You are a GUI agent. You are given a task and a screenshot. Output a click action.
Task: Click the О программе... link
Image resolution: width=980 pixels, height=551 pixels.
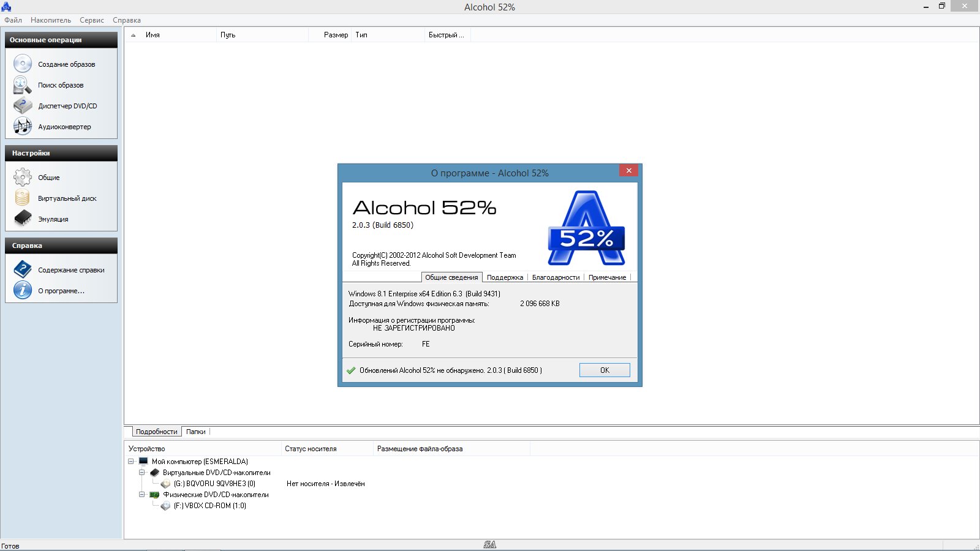(x=61, y=291)
